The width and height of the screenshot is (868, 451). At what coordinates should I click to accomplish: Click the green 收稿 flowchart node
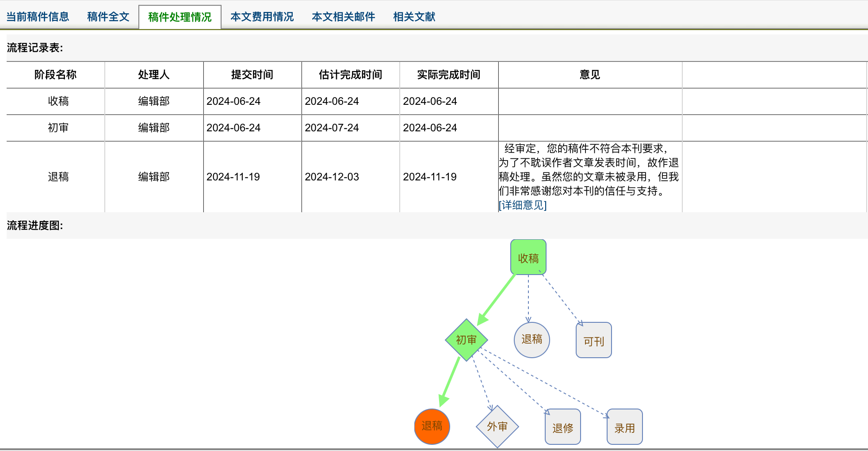coord(528,257)
